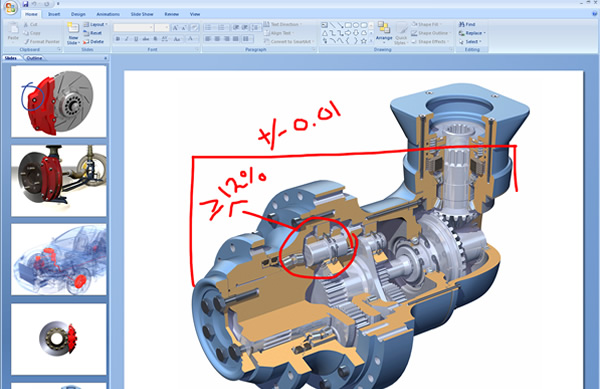This screenshot has height=389, width=600.
Task: Toggle Underline formatting
Action: pos(136,39)
